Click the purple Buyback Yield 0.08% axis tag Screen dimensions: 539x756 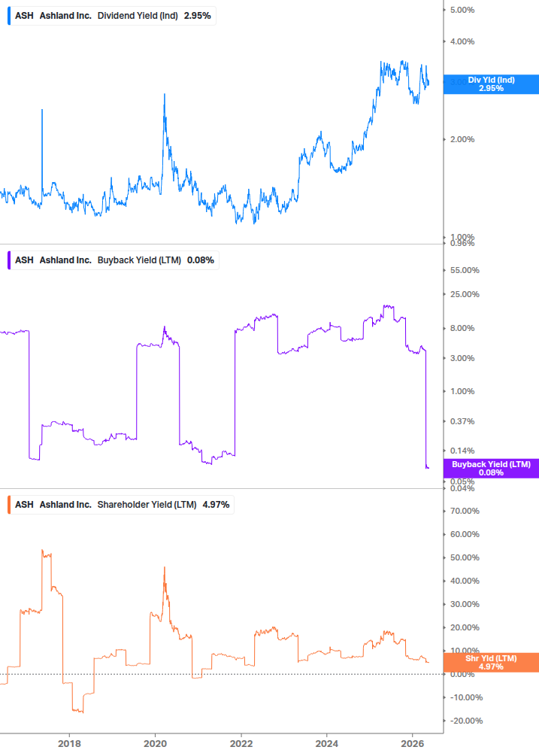[x=491, y=469]
